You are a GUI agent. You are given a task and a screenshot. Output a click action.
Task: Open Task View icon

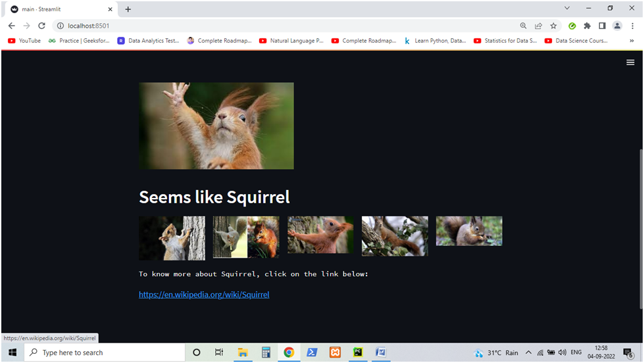(219, 352)
